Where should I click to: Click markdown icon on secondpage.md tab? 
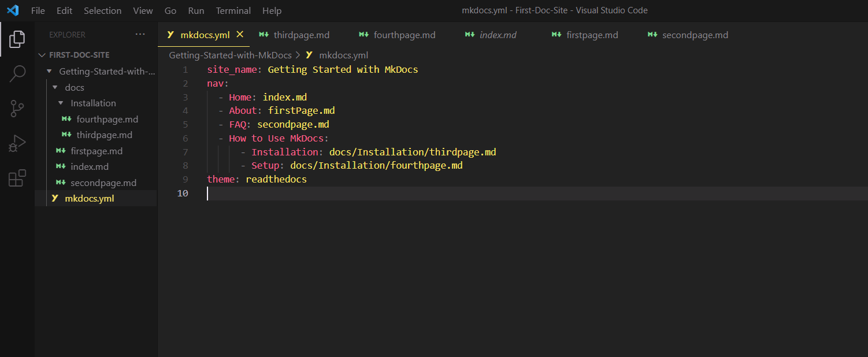click(652, 35)
